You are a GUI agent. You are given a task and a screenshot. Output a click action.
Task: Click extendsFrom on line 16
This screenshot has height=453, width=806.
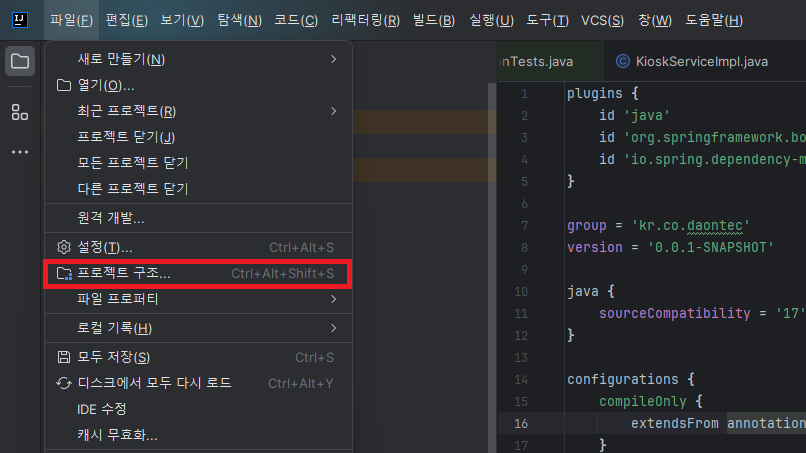pyautogui.click(x=674, y=423)
